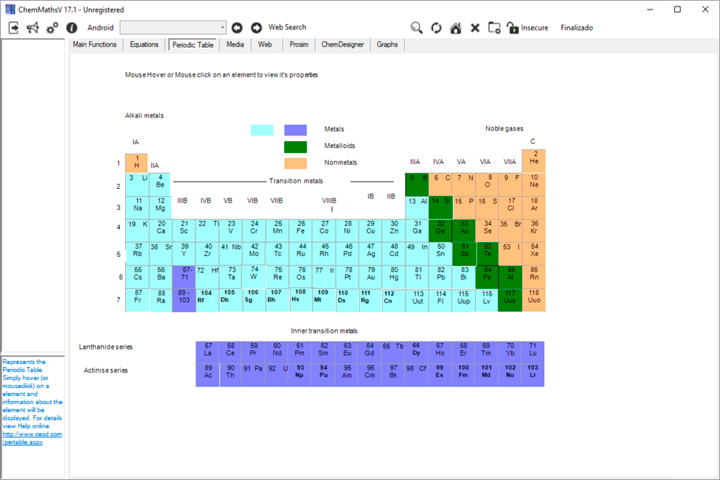The image size is (720, 480).
Task: Refresh the page with reload icon
Action: (x=436, y=28)
